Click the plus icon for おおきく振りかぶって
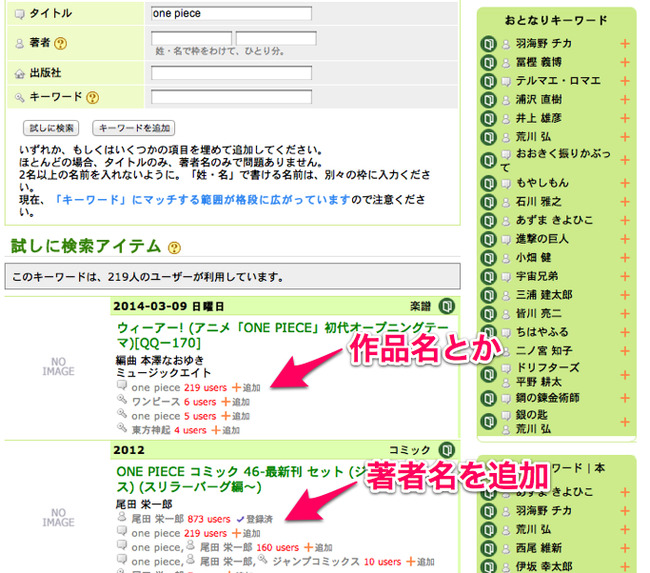The width and height of the screenshot is (650, 573). [625, 160]
